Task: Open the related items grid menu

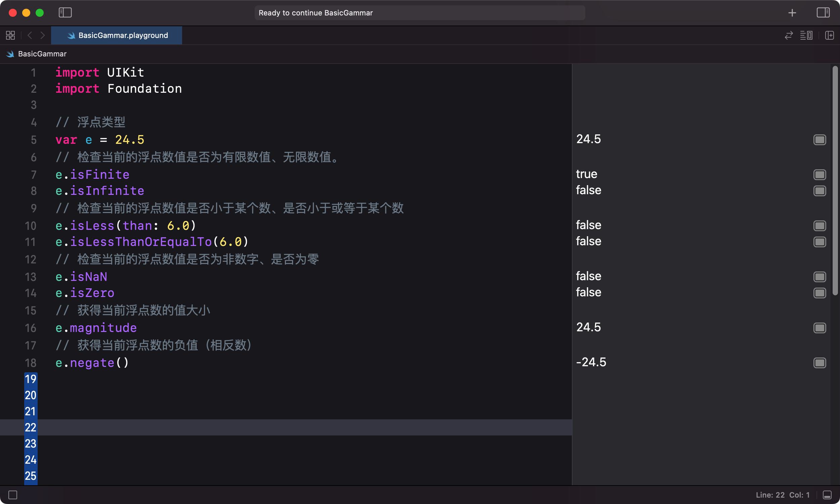Action: (10, 35)
